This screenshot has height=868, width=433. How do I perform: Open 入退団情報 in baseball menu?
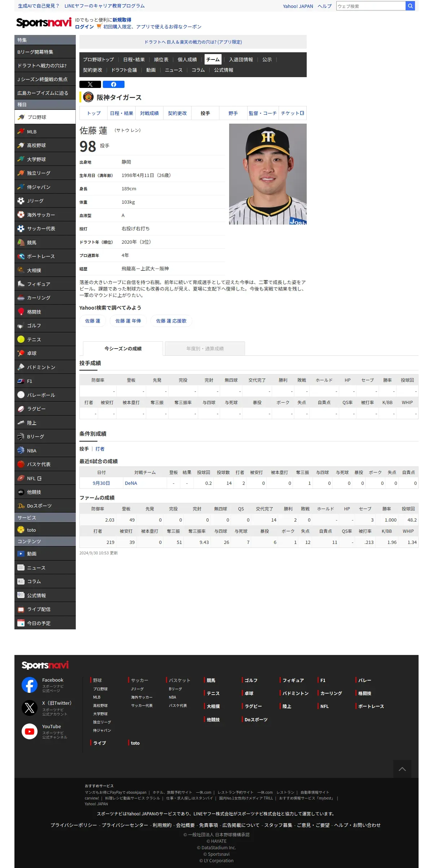(x=241, y=59)
